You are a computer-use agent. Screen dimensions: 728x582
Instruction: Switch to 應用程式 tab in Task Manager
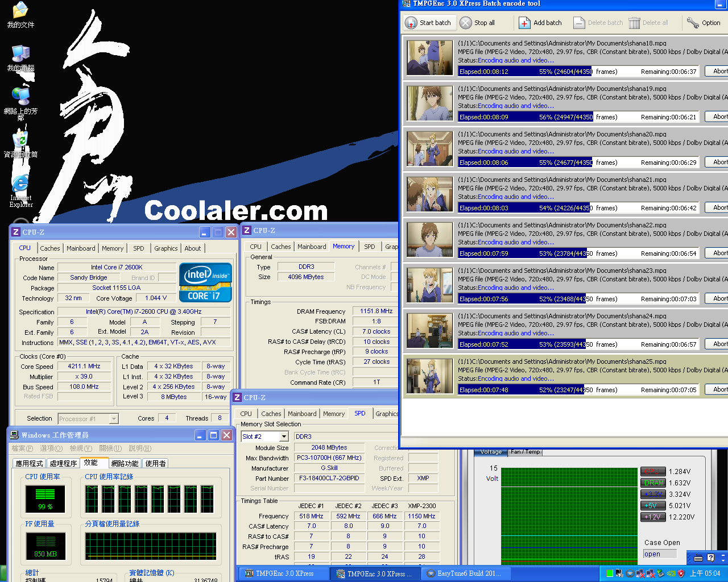(30, 464)
